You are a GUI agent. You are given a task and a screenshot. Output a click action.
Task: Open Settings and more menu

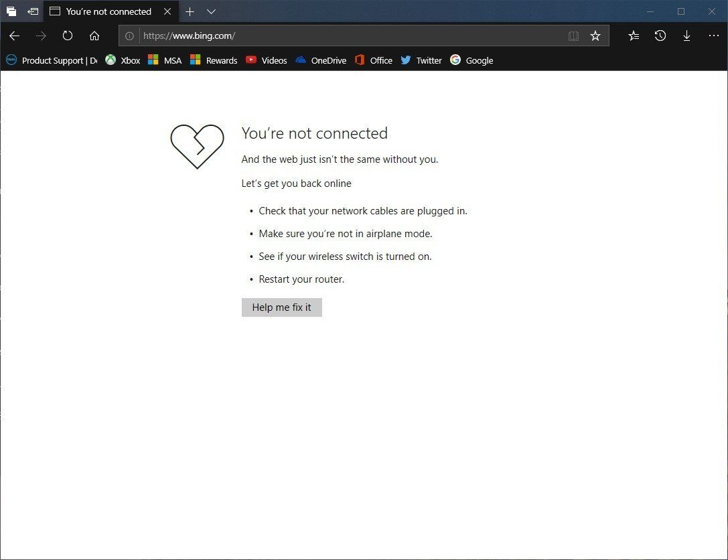pos(713,36)
